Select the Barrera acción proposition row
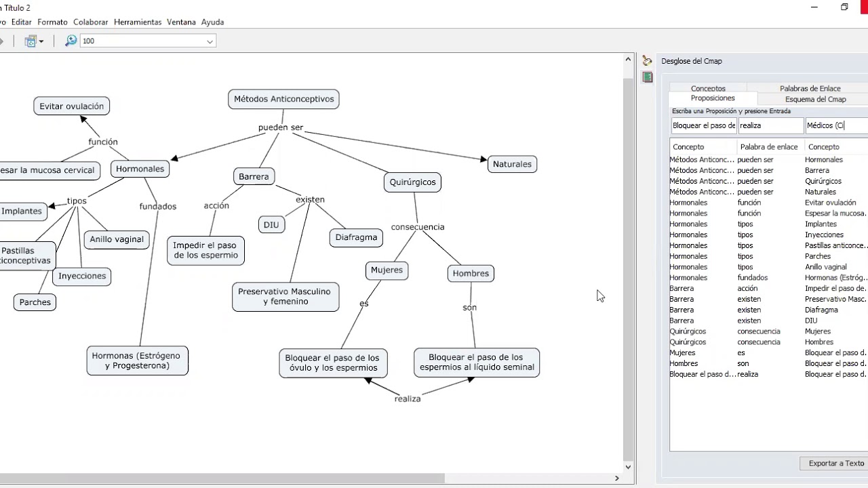 pyautogui.click(x=768, y=288)
